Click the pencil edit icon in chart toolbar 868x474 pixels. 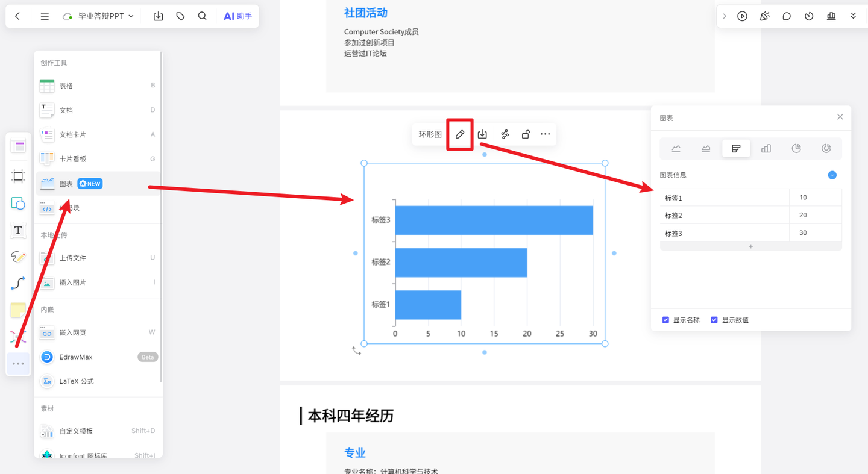(460, 134)
